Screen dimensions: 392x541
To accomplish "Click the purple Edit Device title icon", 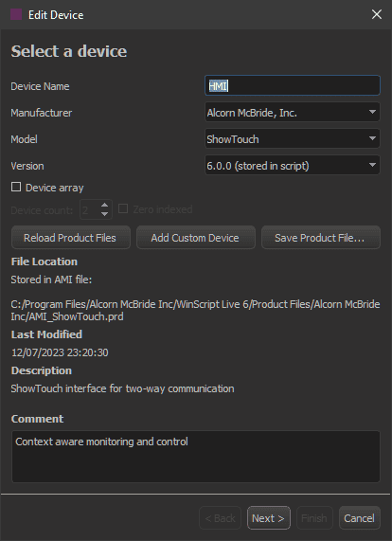I will click(16, 14).
